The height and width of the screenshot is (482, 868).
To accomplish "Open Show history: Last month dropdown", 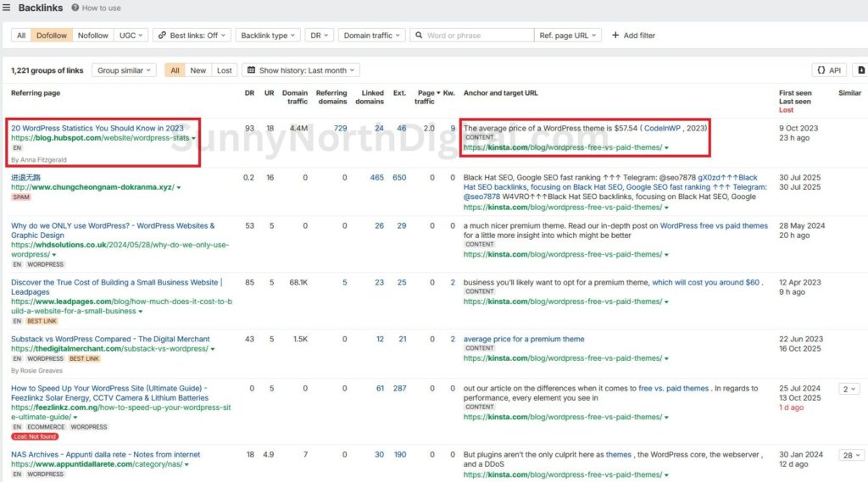I will click(301, 70).
